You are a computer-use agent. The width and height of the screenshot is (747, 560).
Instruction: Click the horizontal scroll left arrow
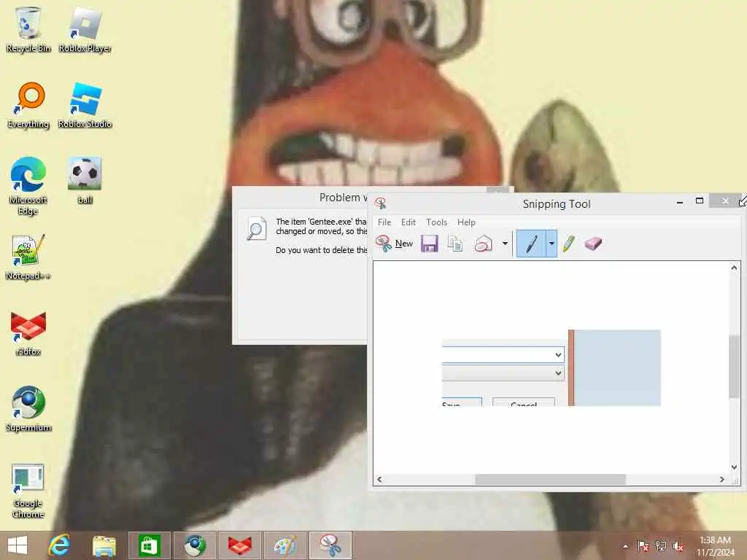[379, 480]
